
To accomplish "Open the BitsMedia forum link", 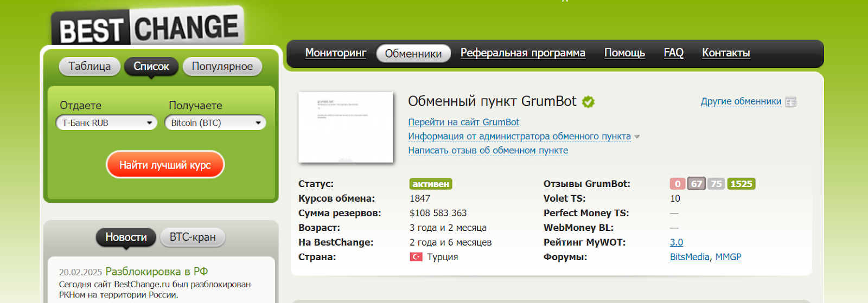I will coord(690,257).
